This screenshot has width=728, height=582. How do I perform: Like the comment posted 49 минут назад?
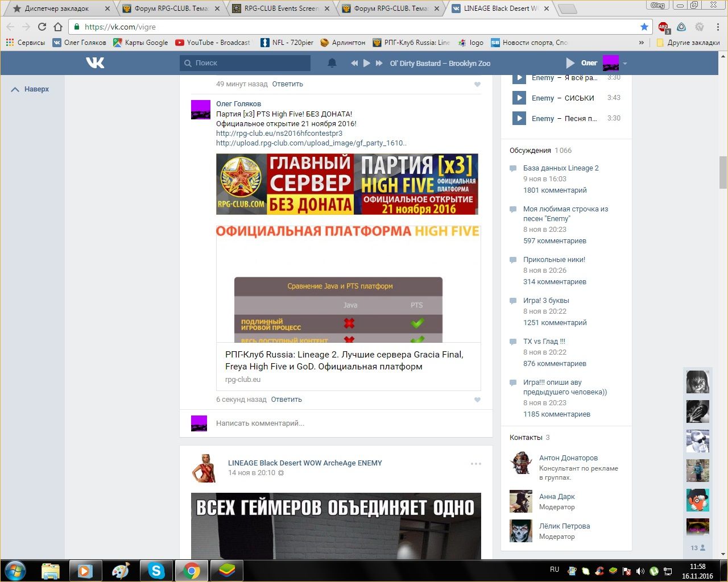click(x=477, y=84)
